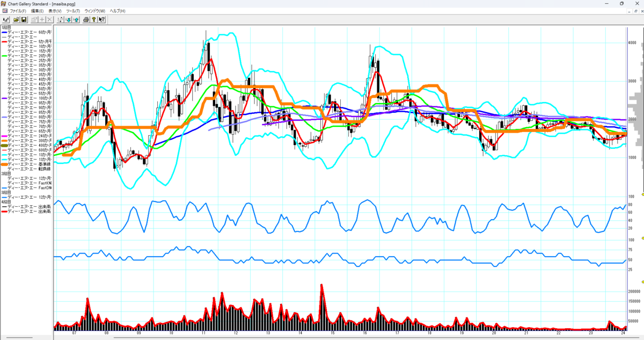Select the FastD% legend row
Viewport: 644px width, 340px height.
point(27,187)
